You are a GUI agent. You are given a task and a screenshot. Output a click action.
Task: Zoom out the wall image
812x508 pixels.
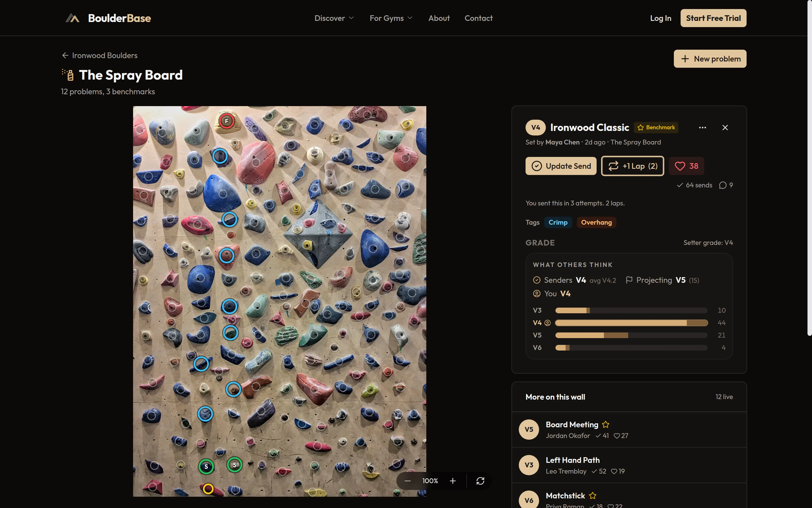(407, 481)
